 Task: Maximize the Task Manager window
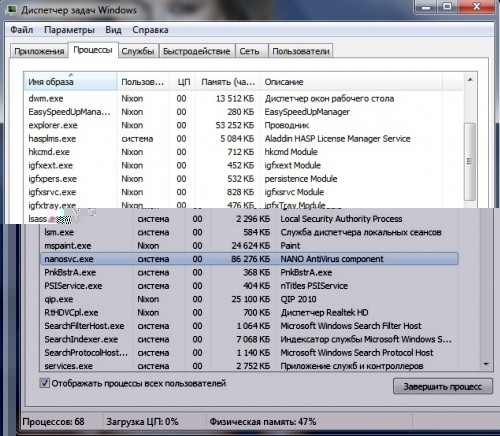(448, 7)
